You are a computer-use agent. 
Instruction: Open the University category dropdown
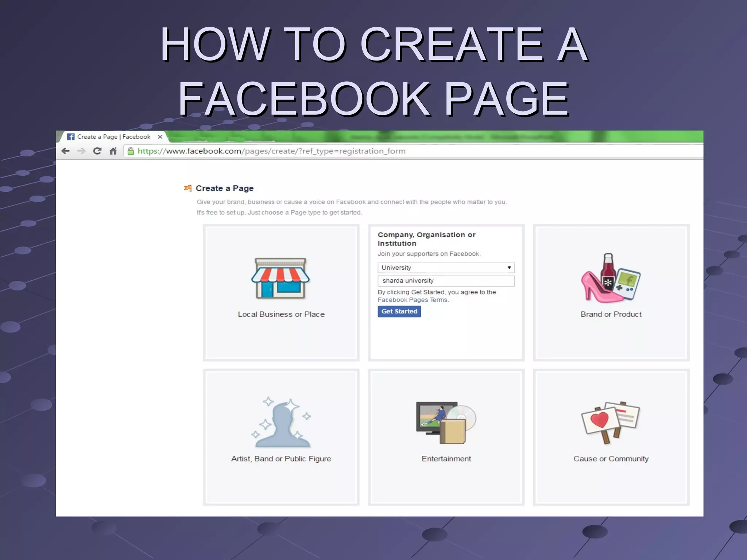point(446,268)
